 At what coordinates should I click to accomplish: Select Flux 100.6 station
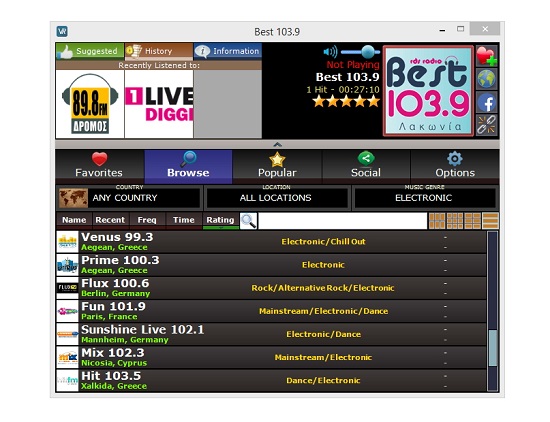271,288
